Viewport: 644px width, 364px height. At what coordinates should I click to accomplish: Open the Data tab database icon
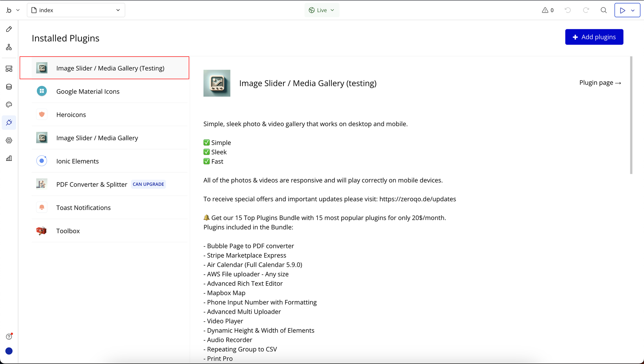click(9, 87)
